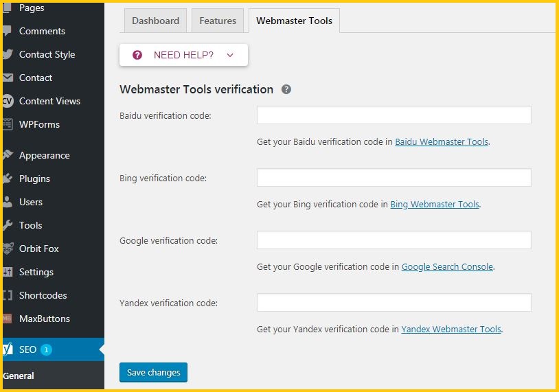
Task: Click the Save changes button
Action: pyautogui.click(x=153, y=372)
